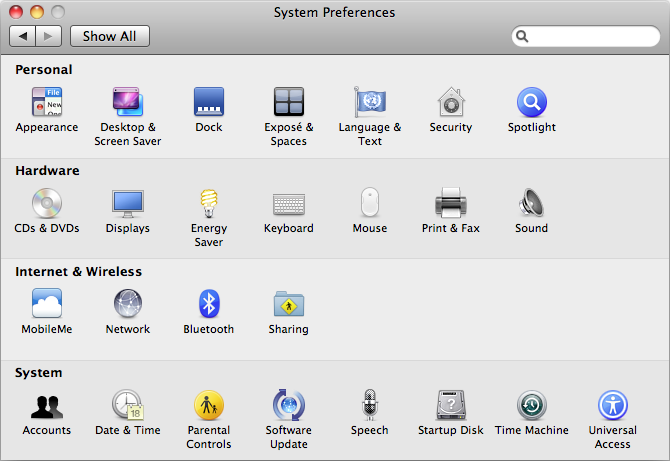Click the magnifying glass in search field
Screen dimensions: 670x461
[522, 36]
